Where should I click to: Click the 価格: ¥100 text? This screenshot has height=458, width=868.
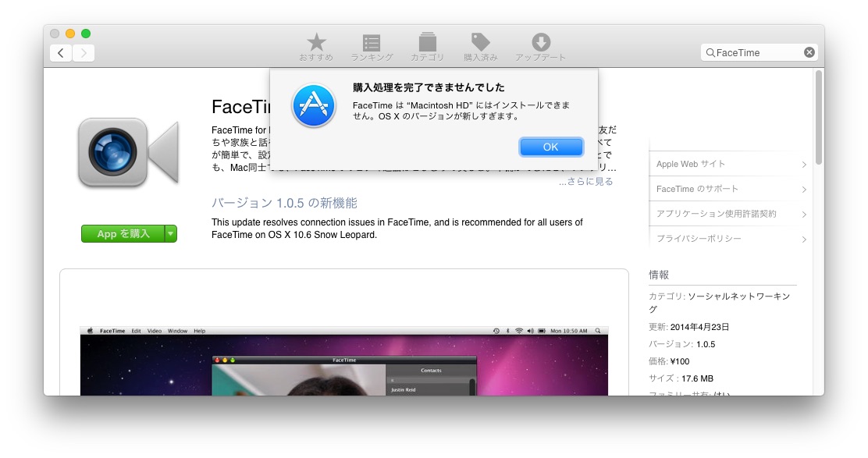click(669, 361)
